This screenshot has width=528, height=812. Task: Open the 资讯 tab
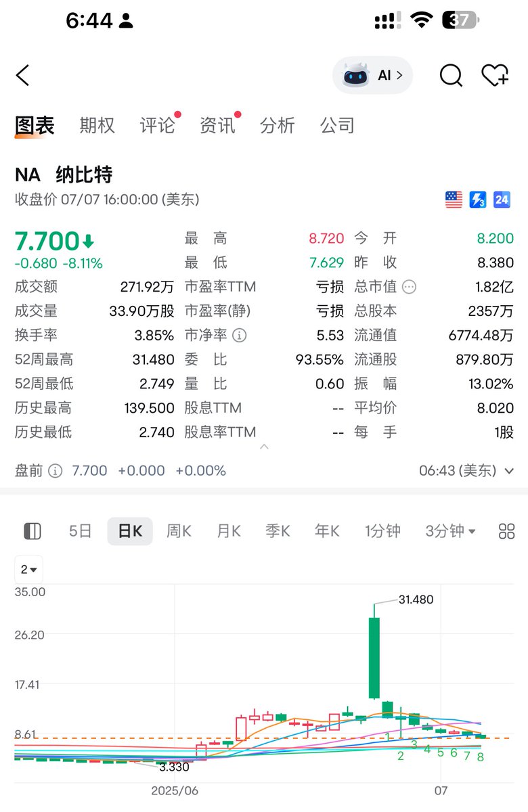click(x=217, y=125)
